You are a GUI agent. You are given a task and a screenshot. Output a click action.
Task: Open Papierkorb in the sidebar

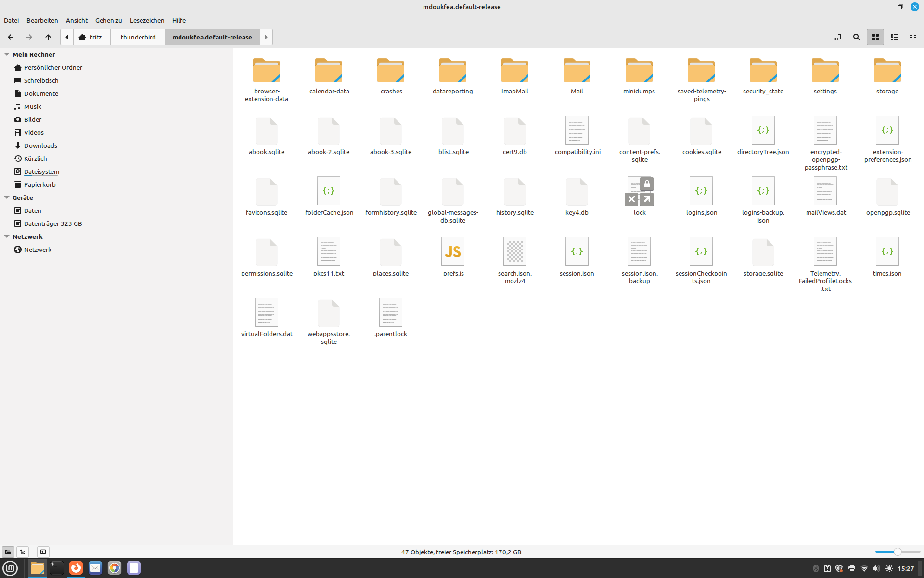(39, 184)
